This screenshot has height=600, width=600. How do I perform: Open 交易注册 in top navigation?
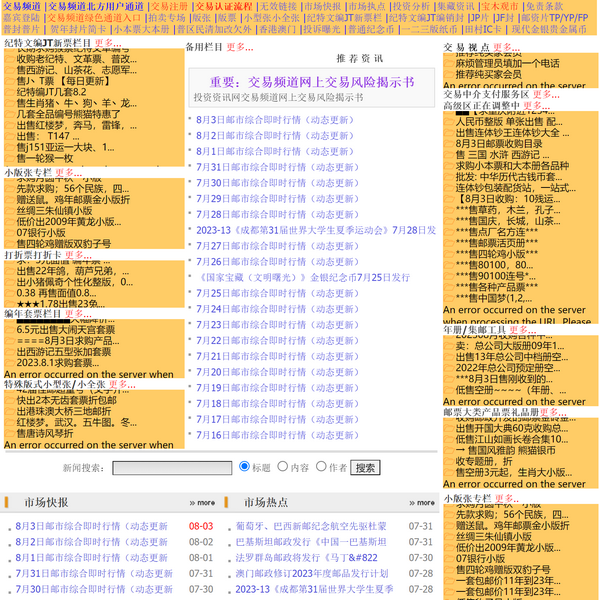169,6
